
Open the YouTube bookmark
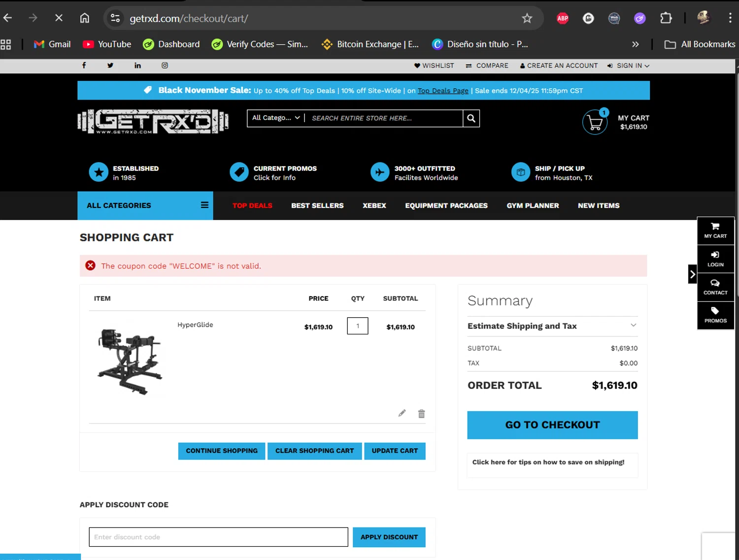click(x=107, y=44)
